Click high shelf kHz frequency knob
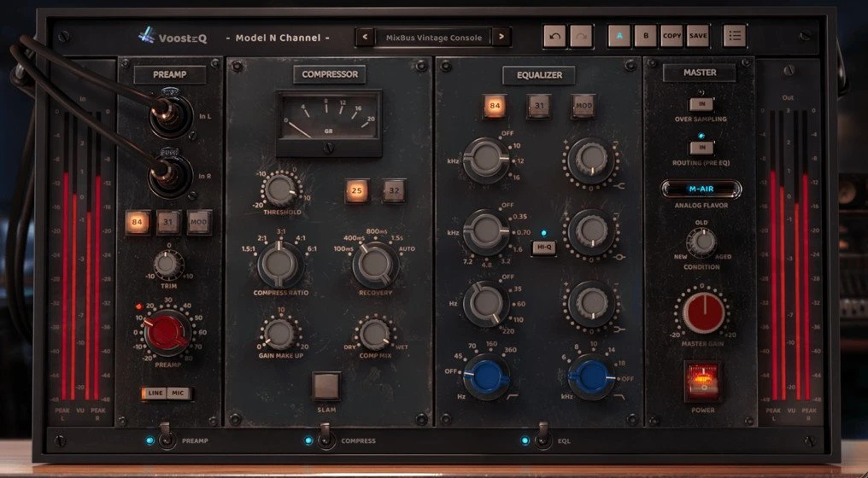The height and width of the screenshot is (478, 868). click(x=486, y=160)
